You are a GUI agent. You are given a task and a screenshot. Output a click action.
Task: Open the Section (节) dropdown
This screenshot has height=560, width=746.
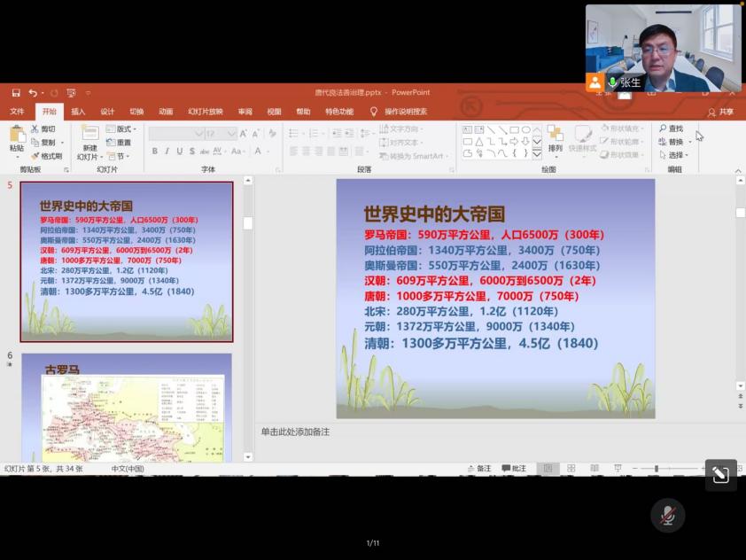[118, 156]
